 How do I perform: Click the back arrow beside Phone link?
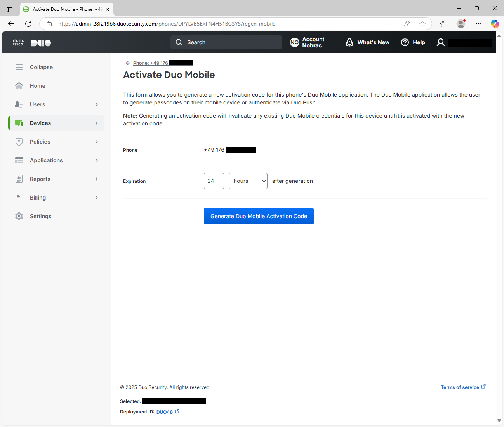click(x=128, y=63)
